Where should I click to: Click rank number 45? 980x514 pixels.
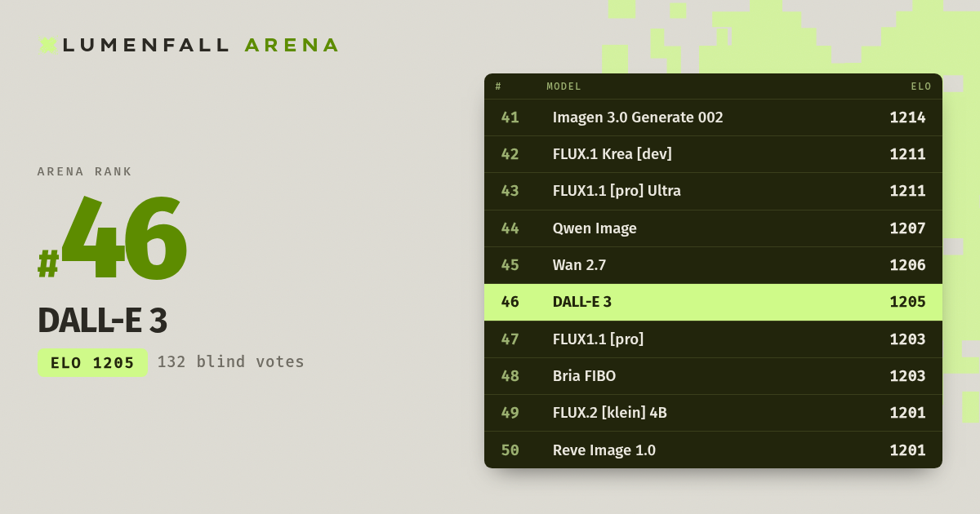click(510, 265)
